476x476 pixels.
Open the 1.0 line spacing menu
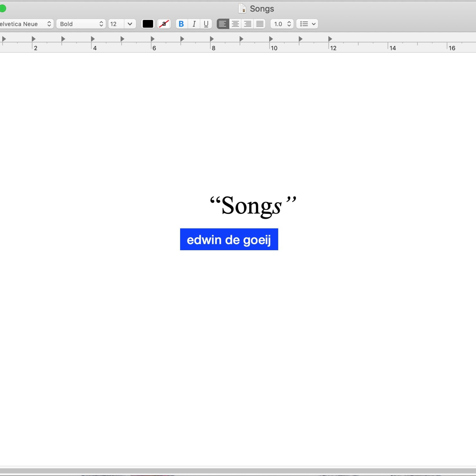282,24
